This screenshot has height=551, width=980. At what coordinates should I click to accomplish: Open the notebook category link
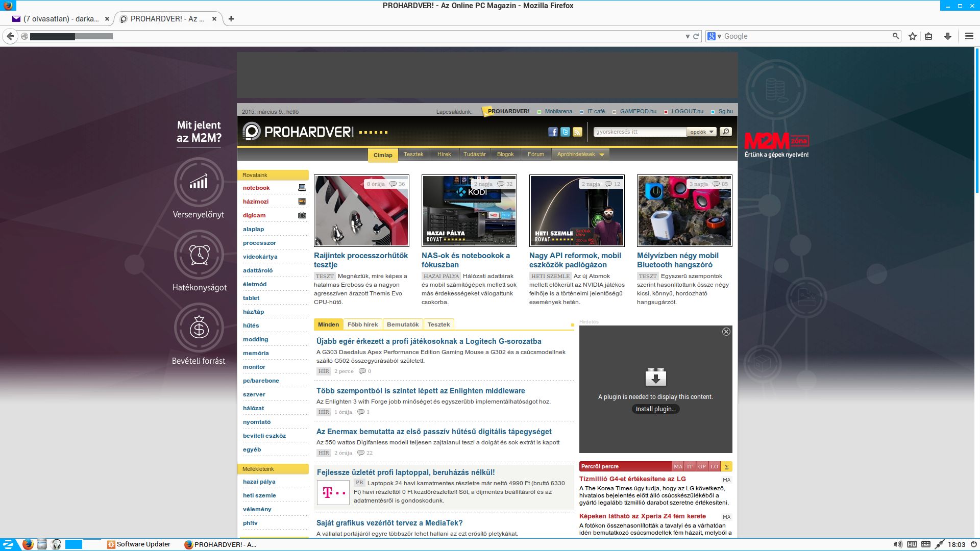[256, 188]
